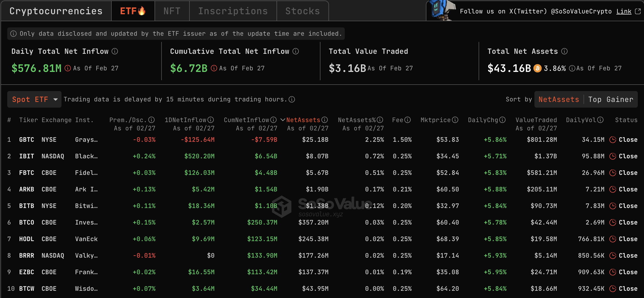Click info icon beside Daily Total Net Inflow
The image size is (644, 298).
[115, 51]
